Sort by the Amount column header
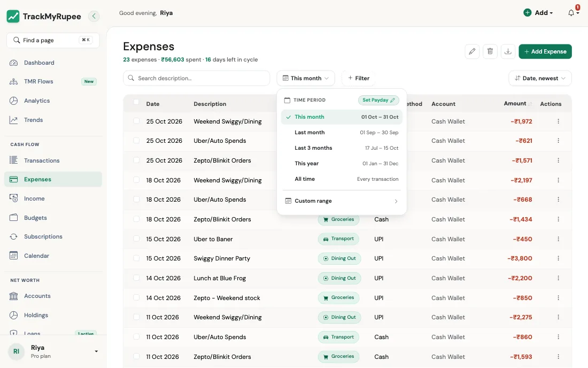This screenshot has width=588, height=368. click(517, 104)
